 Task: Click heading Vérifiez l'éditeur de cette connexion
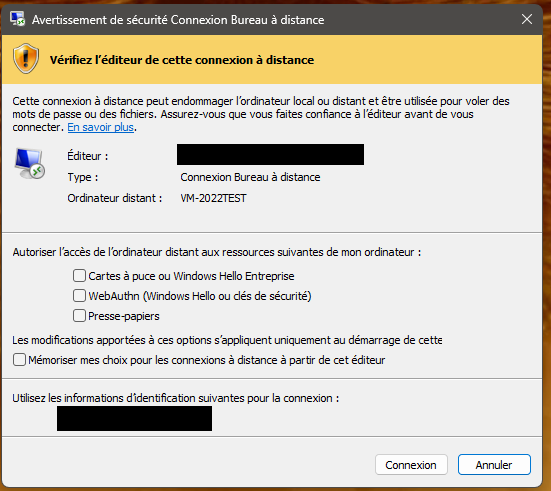tap(182, 60)
